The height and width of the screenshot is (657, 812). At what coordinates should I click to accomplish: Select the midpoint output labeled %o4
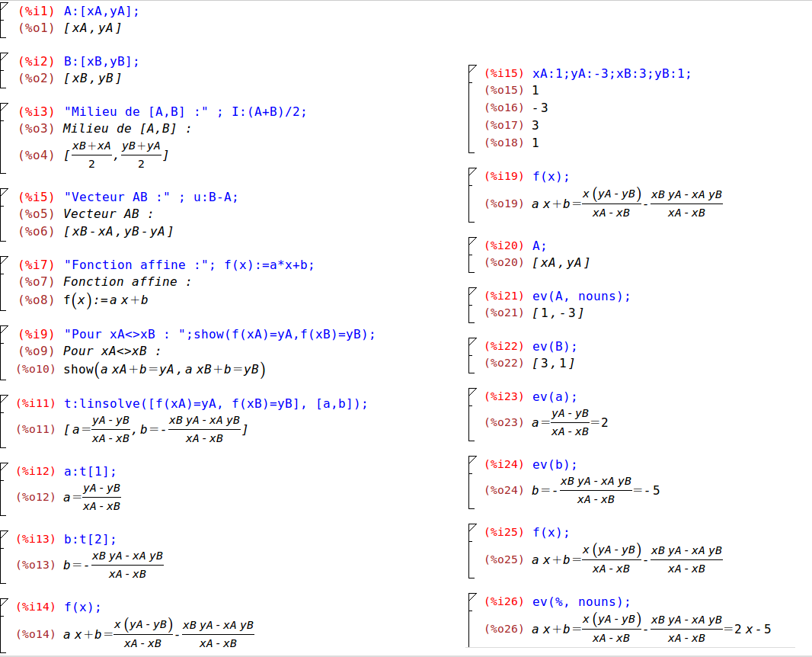116,155
